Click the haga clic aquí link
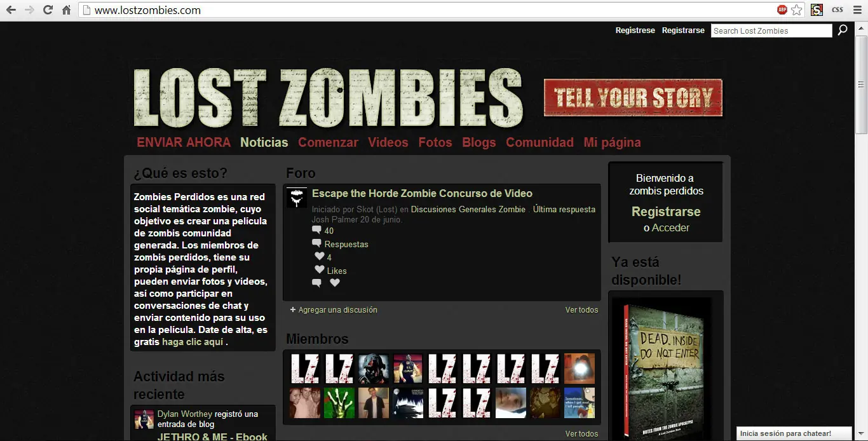This screenshot has height=441, width=868. pos(193,342)
